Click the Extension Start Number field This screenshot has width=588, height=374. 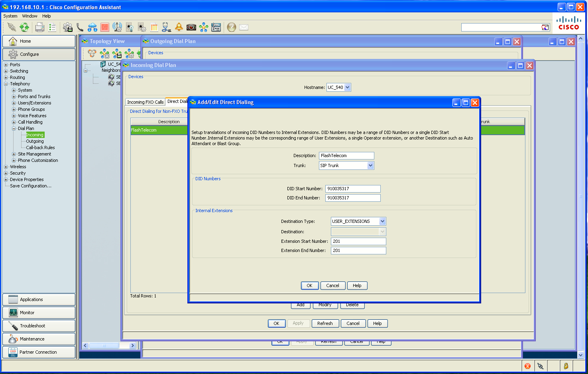tap(358, 241)
